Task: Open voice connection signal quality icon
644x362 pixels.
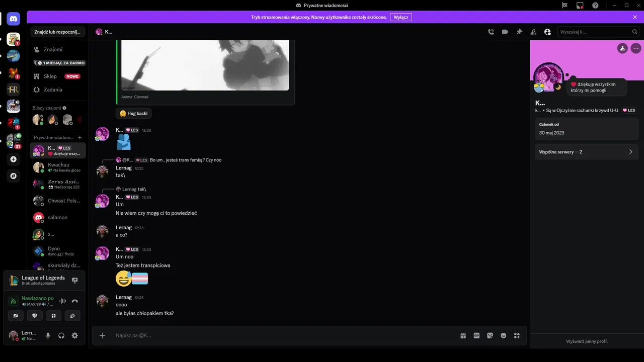Action: click(14, 301)
